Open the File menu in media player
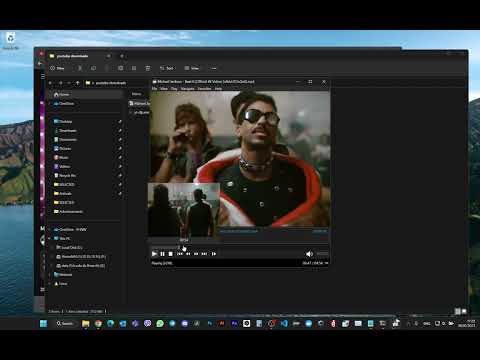Image resolution: width=480 pixels, height=360 pixels. click(154, 88)
